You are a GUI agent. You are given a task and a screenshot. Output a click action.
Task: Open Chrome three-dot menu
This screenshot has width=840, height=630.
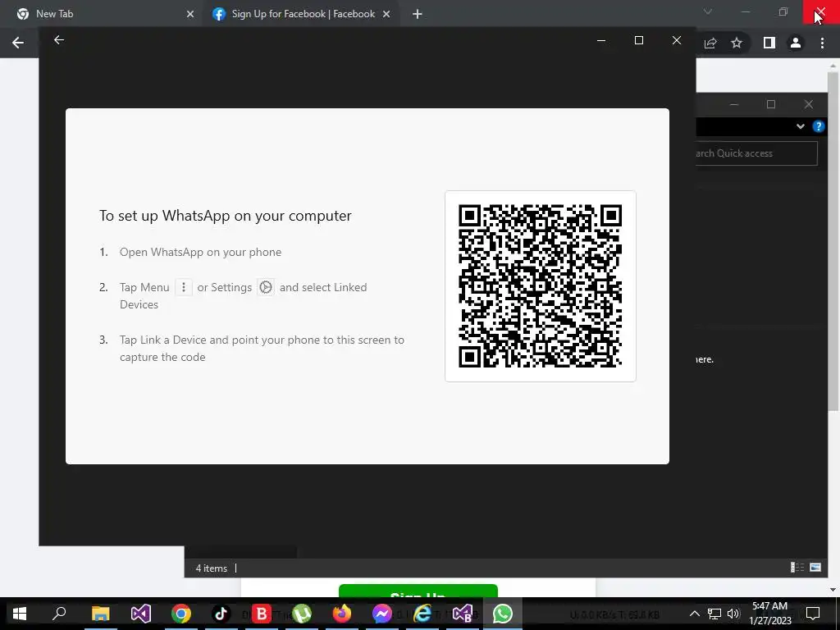coord(822,43)
